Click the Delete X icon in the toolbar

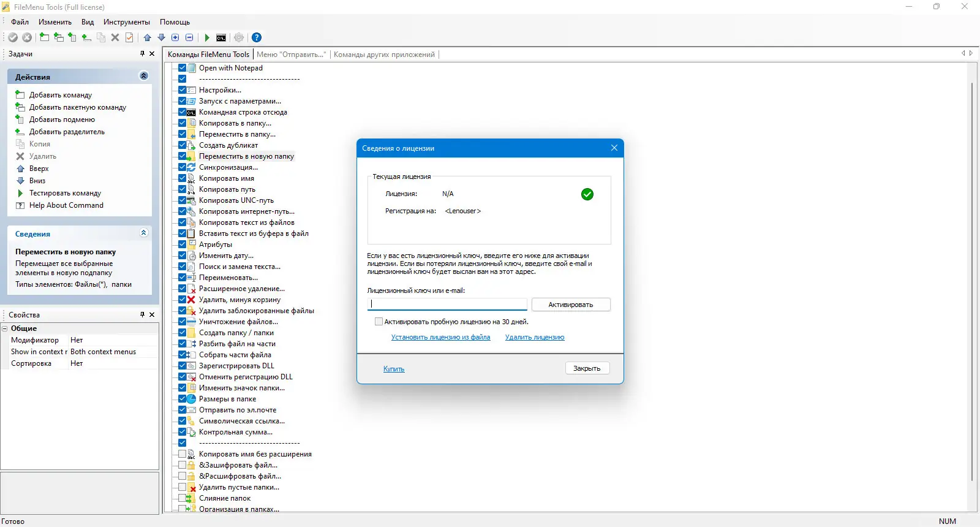[x=115, y=37]
